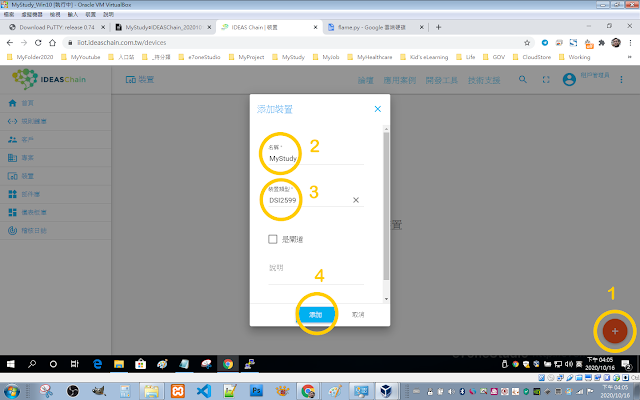Click the blue 添加 button in dialog
The width and height of the screenshot is (640, 400).
tap(316, 315)
